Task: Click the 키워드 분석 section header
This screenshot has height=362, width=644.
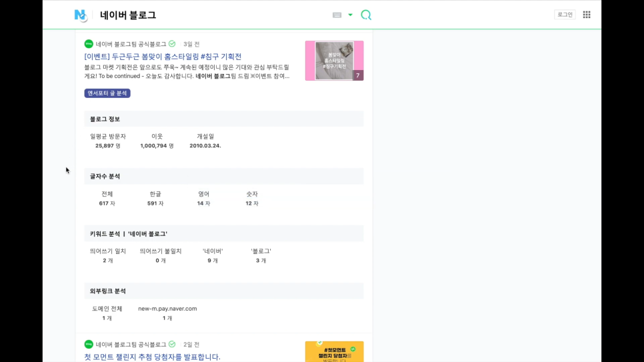Action: (224, 233)
